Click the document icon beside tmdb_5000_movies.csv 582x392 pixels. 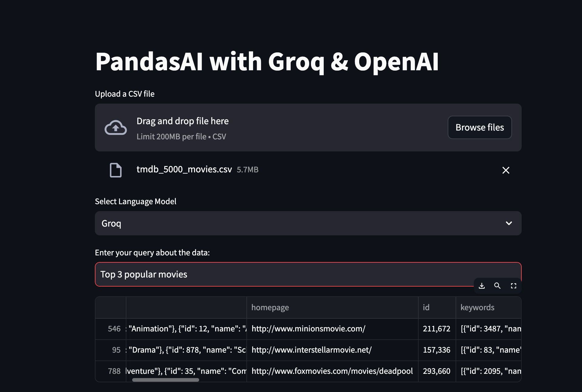click(x=115, y=170)
